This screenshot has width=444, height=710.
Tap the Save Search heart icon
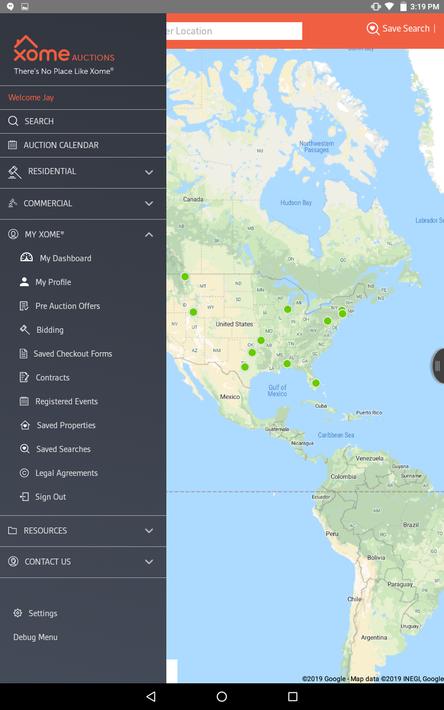coord(372,29)
